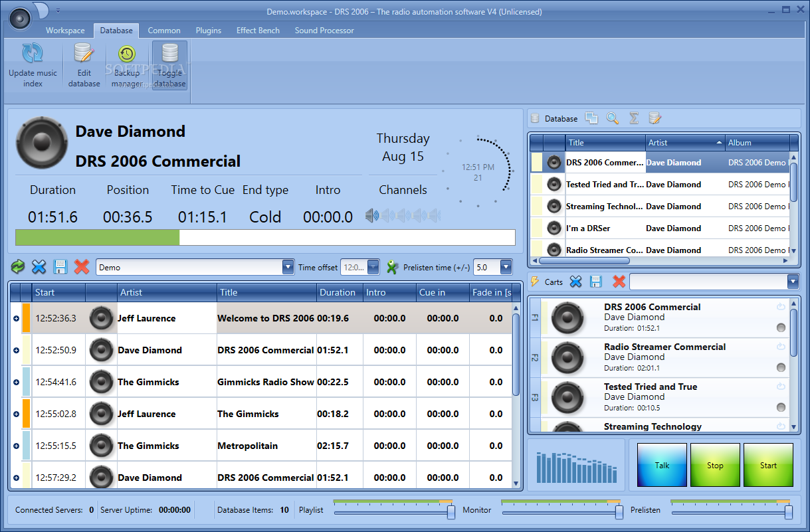This screenshot has width=810, height=532.
Task: Save carts with the floppy icon
Action: pos(596,282)
